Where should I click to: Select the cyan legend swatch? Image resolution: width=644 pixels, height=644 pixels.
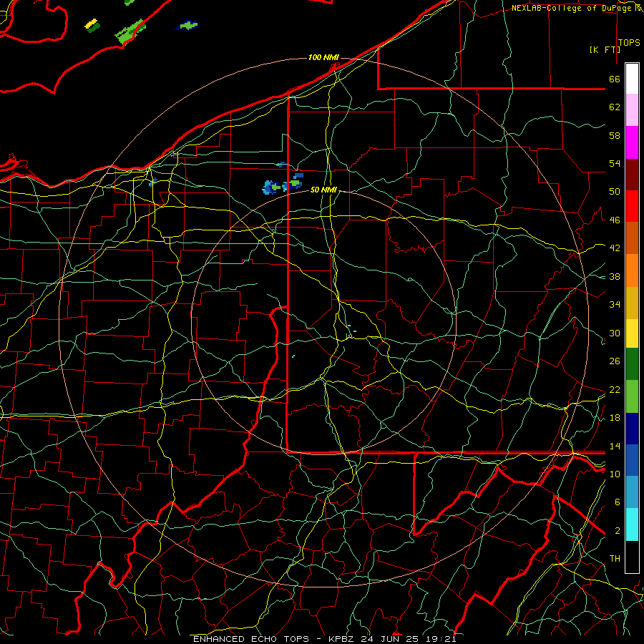[632, 525]
